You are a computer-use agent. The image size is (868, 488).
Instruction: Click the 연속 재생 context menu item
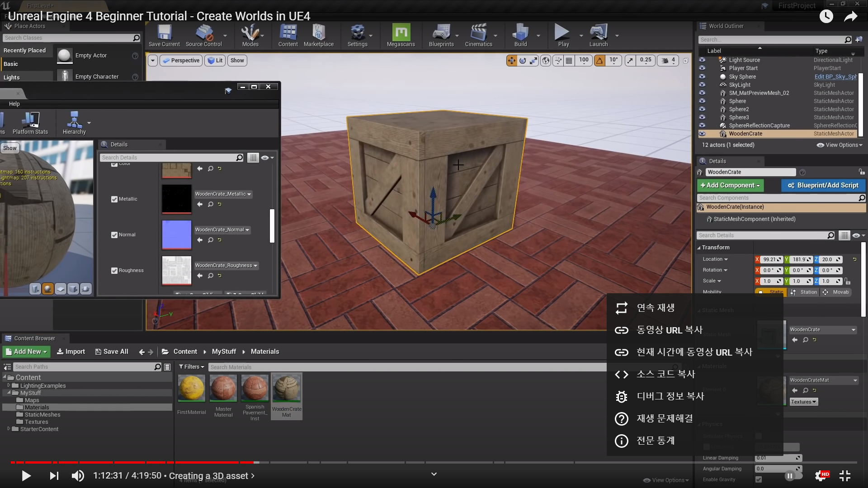pos(656,308)
